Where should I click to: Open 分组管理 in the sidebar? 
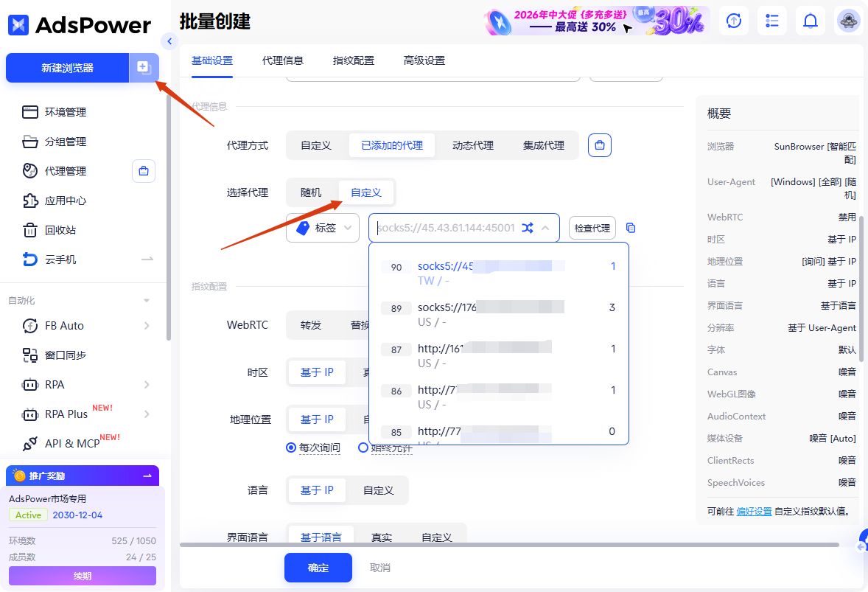[66, 142]
